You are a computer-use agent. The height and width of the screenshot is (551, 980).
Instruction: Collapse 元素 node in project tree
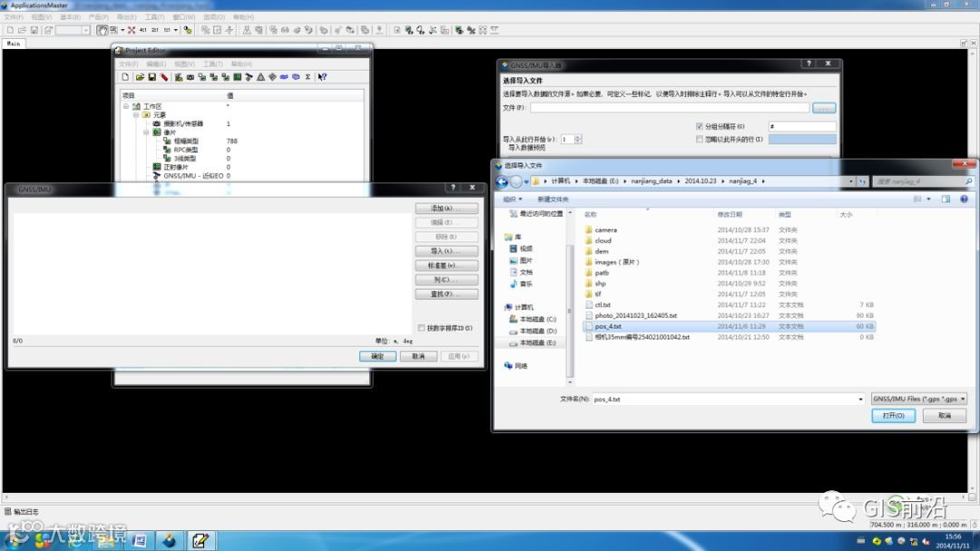pyautogui.click(x=135, y=115)
